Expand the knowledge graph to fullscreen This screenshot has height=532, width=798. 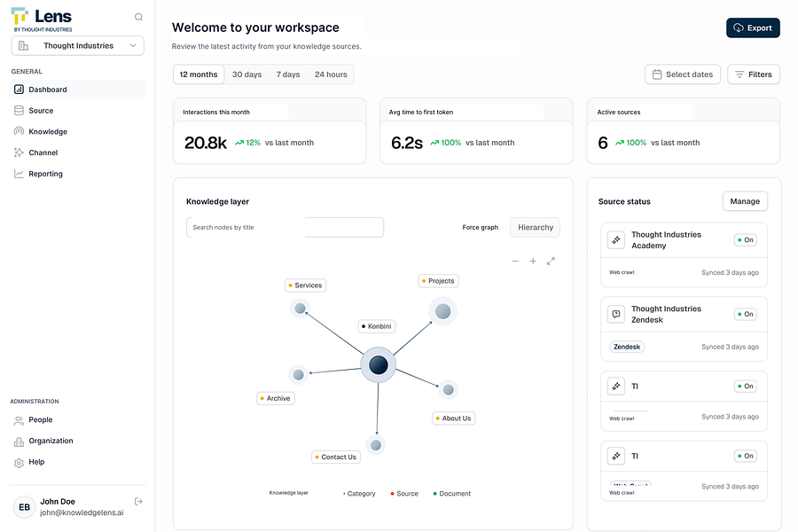click(x=551, y=262)
